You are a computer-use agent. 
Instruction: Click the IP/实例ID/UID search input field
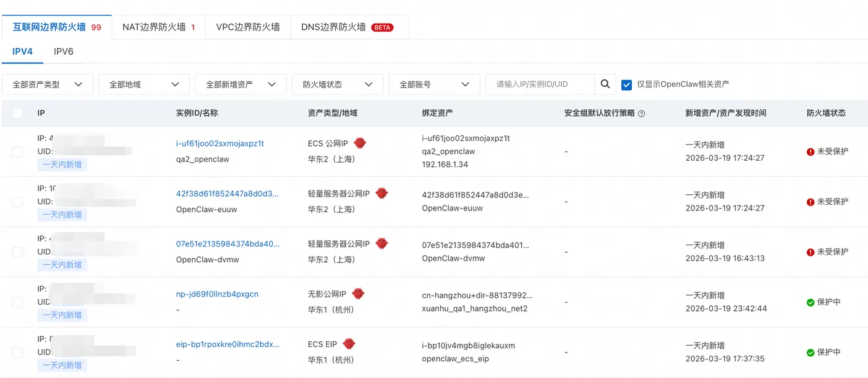[x=541, y=84]
